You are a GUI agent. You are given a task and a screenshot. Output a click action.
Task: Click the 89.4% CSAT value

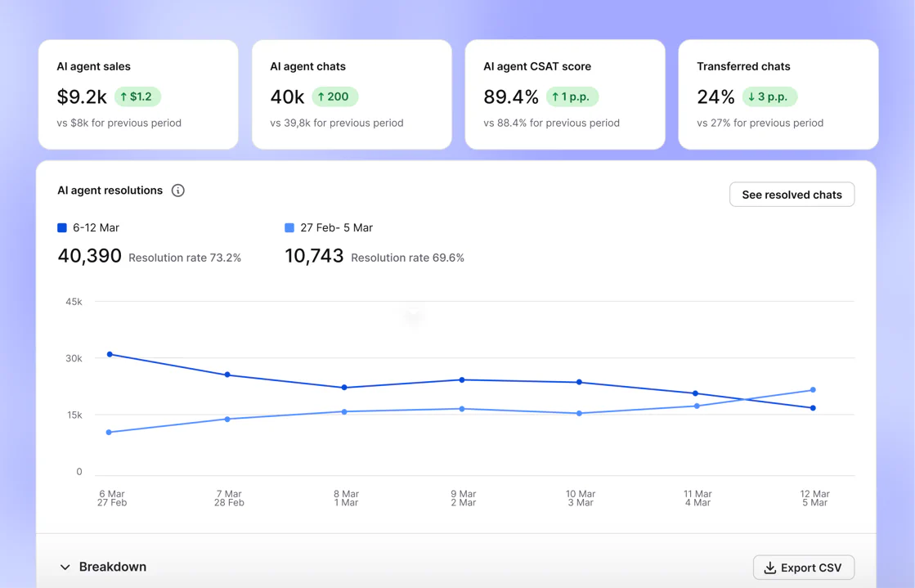tap(510, 97)
